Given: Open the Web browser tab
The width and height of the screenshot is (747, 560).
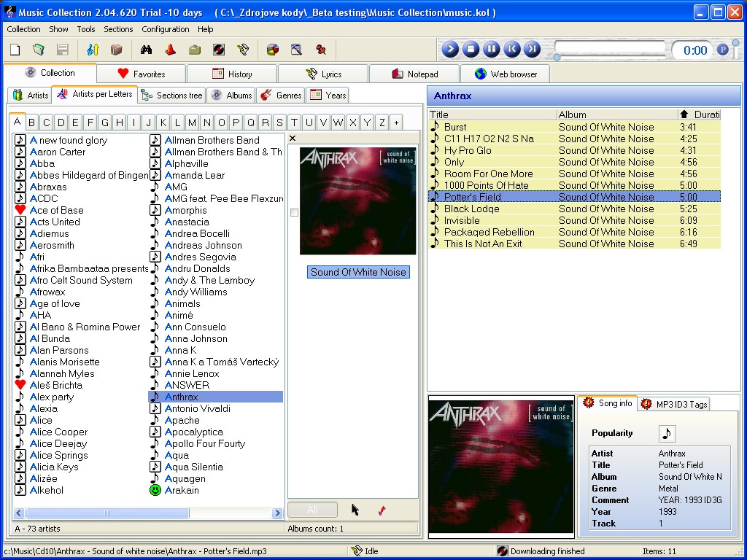Looking at the screenshot, I should [x=505, y=74].
